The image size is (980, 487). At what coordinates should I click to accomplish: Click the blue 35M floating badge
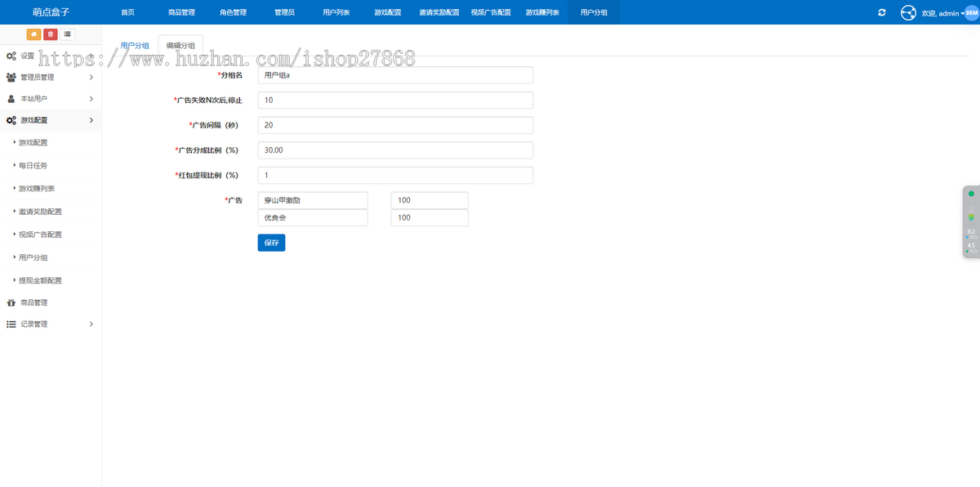[x=971, y=13]
